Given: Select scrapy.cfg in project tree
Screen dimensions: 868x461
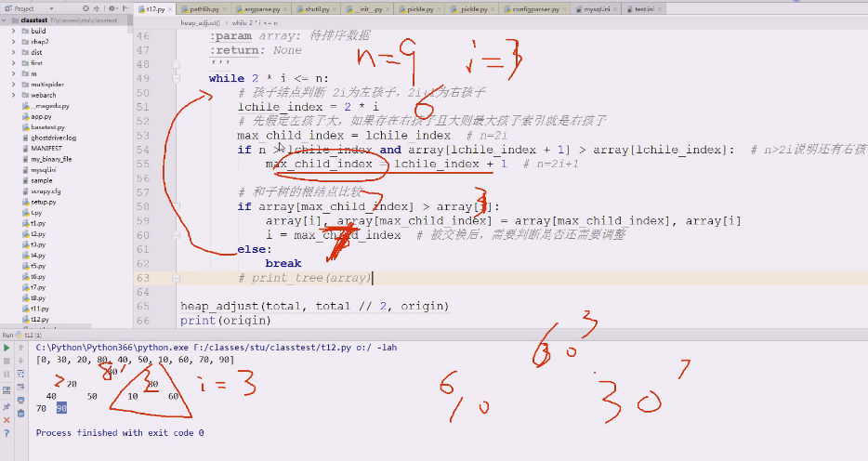Looking at the screenshot, I should coord(46,191).
